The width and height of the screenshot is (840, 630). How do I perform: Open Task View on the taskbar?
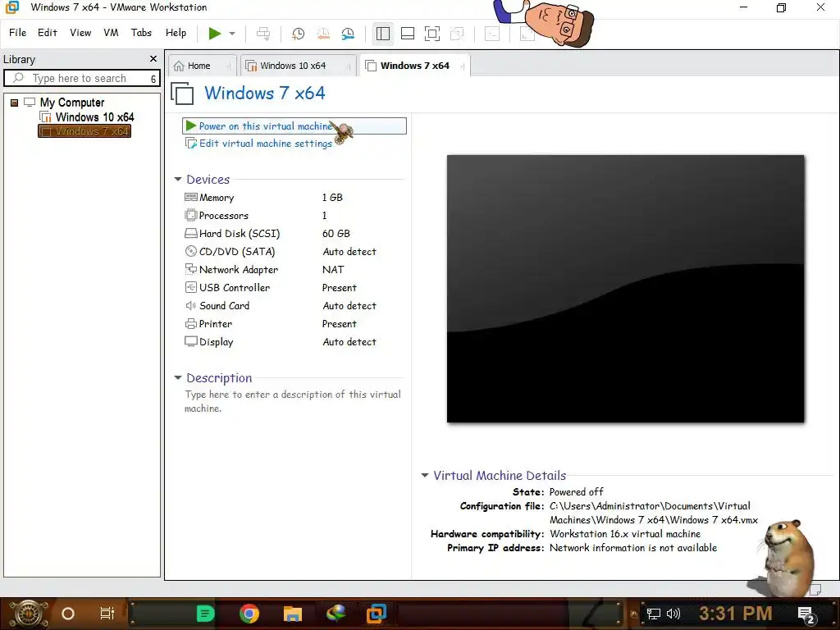coord(107,614)
